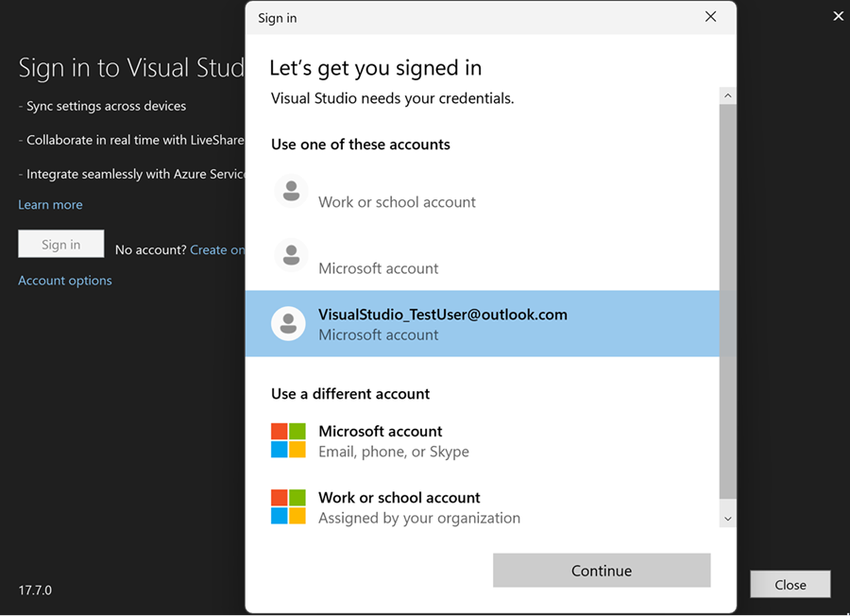Click the Microsoft logo beside Assigned by your organization
This screenshot has height=616, width=850.
[288, 505]
